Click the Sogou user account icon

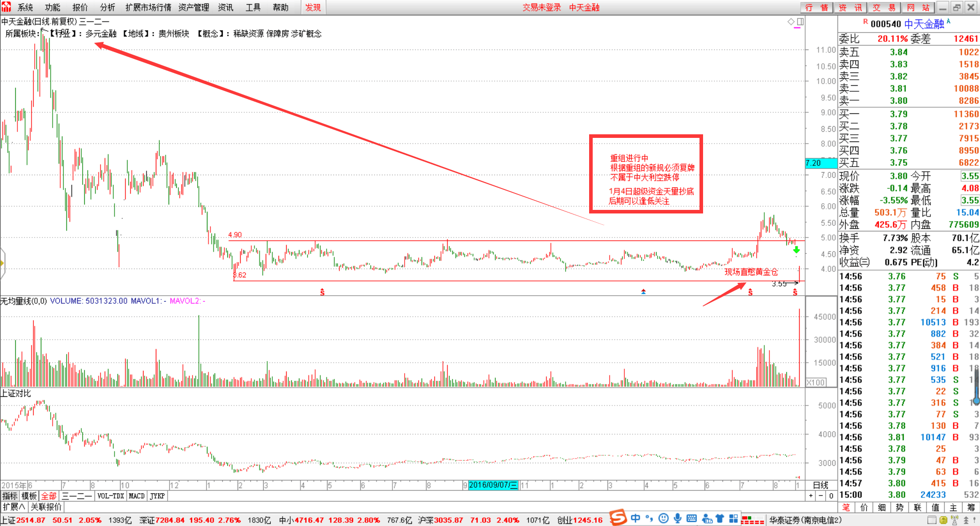pyautogui.click(x=707, y=519)
